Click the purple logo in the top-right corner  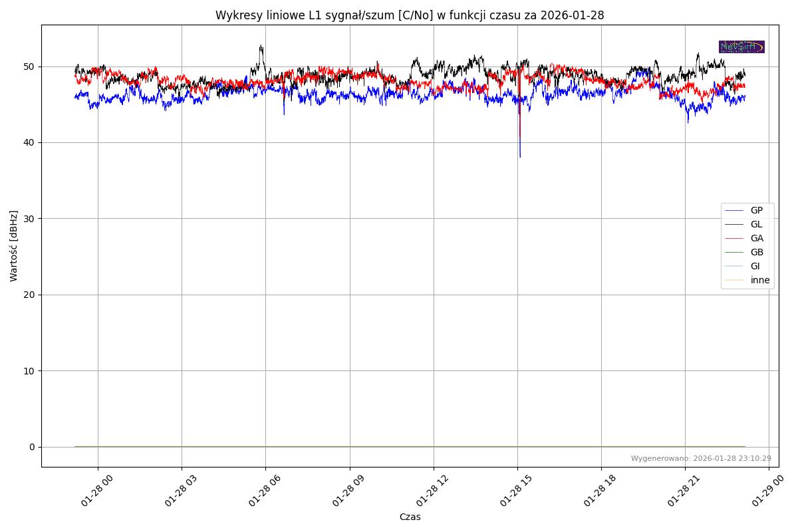[x=741, y=47]
